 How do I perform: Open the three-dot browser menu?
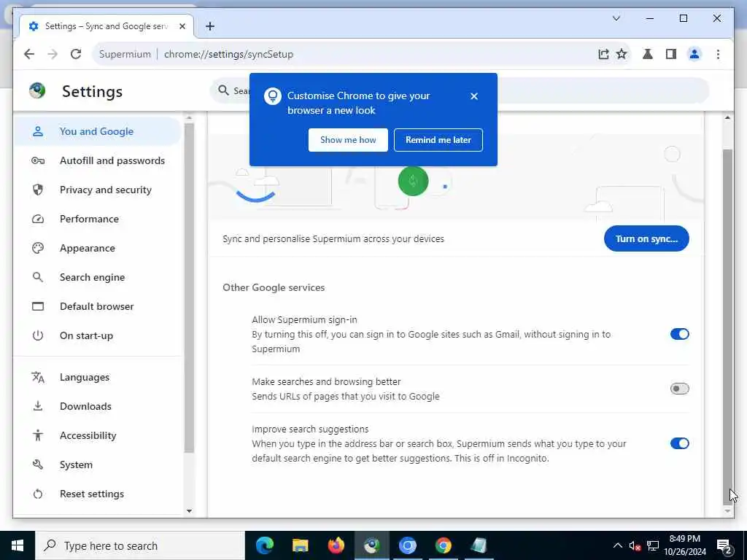718,54
